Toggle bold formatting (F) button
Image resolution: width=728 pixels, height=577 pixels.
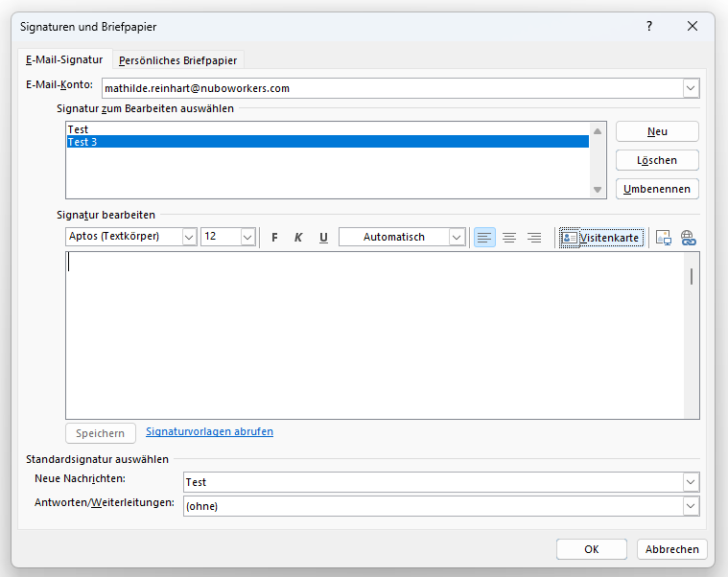[x=274, y=238]
